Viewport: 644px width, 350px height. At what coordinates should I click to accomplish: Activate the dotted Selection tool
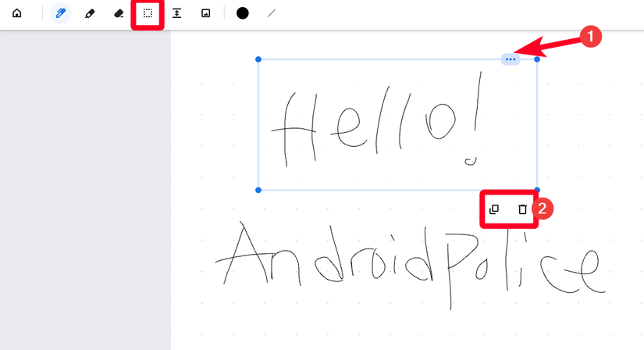pos(148,13)
